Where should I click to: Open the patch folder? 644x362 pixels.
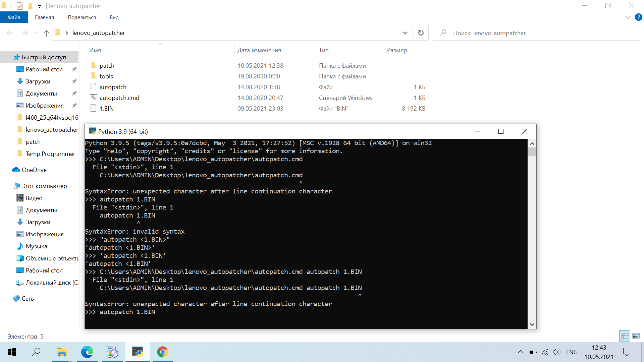coord(107,65)
